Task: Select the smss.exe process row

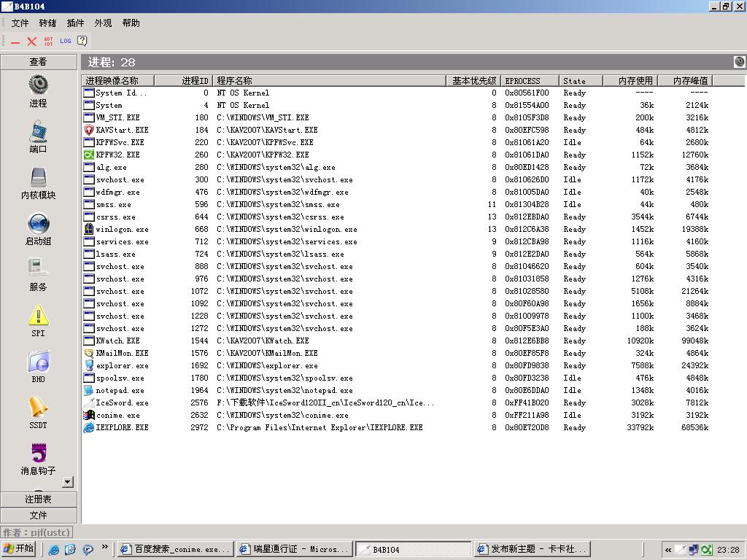Action: tap(396, 204)
